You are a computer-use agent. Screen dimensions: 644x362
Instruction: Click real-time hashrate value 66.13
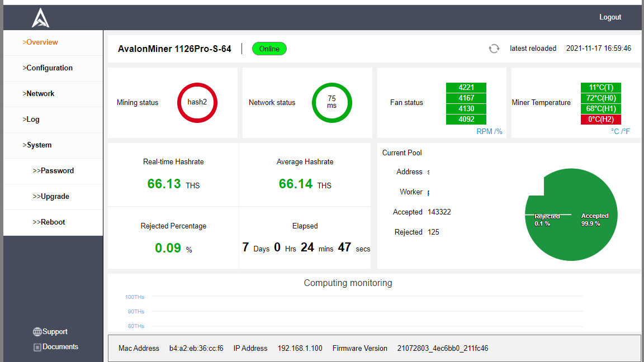[164, 184]
